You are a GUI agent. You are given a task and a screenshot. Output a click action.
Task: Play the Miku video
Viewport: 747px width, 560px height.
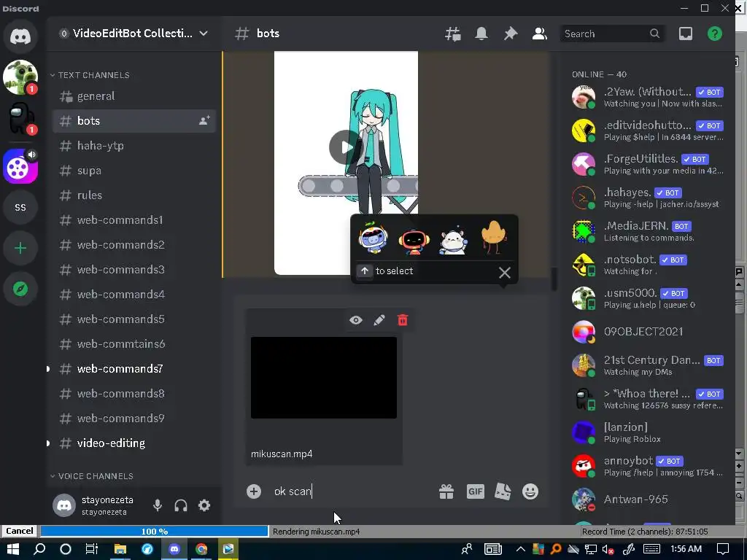(347, 147)
